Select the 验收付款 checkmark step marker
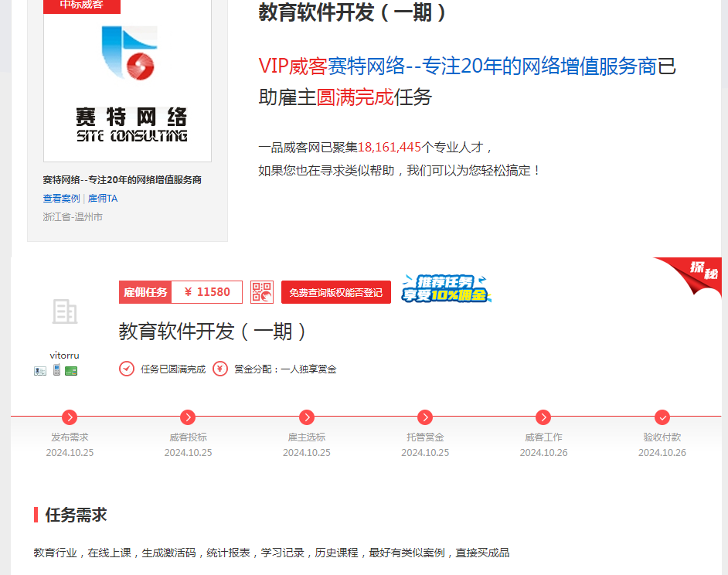Image resolution: width=728 pixels, height=575 pixels. (662, 417)
